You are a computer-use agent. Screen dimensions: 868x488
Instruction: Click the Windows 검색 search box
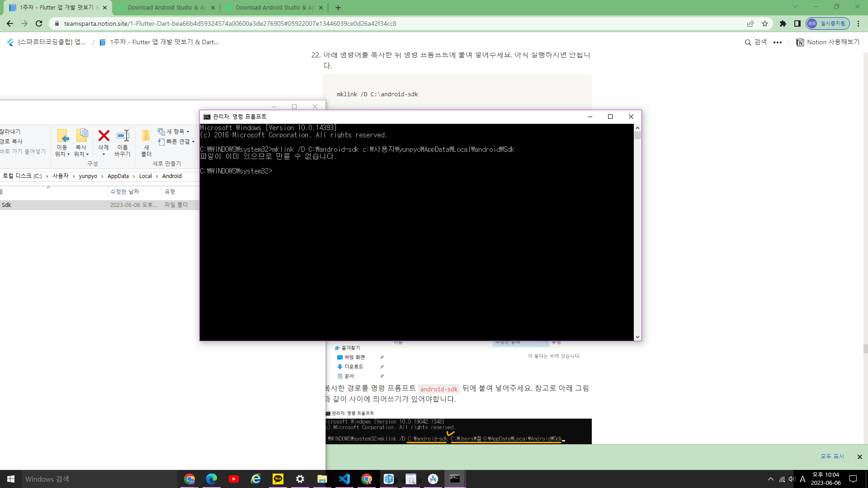[100, 479]
